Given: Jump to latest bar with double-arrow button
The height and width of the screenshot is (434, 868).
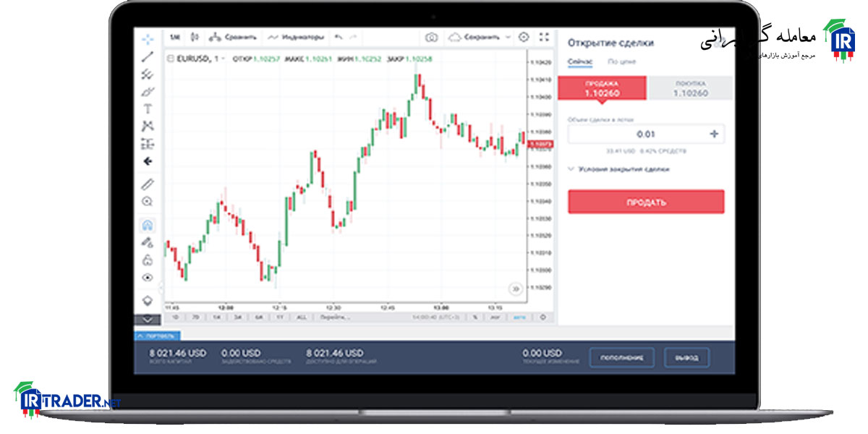Looking at the screenshot, I should coord(516,289).
